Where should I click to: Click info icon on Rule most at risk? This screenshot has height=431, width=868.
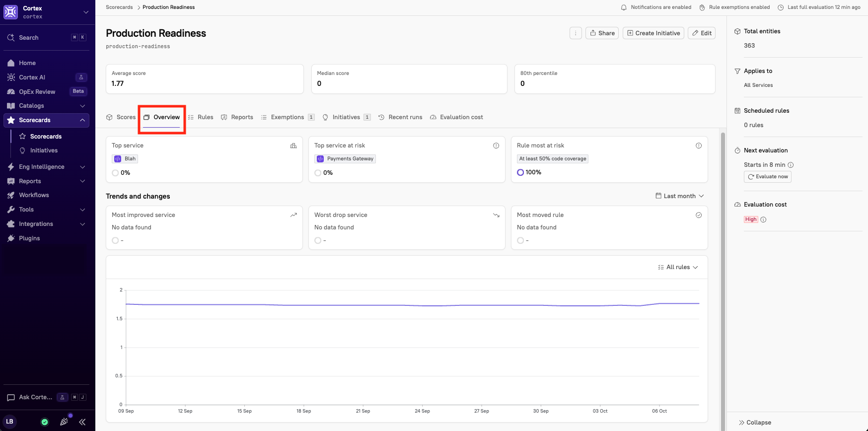[699, 145]
